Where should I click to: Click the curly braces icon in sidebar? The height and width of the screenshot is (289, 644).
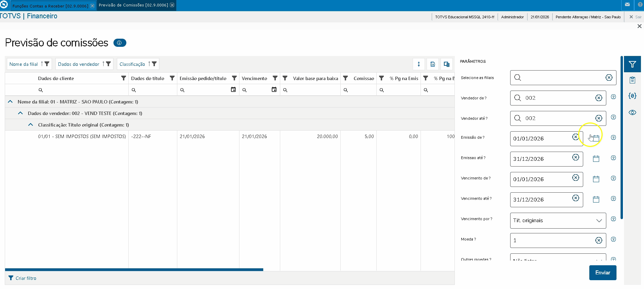(632, 96)
